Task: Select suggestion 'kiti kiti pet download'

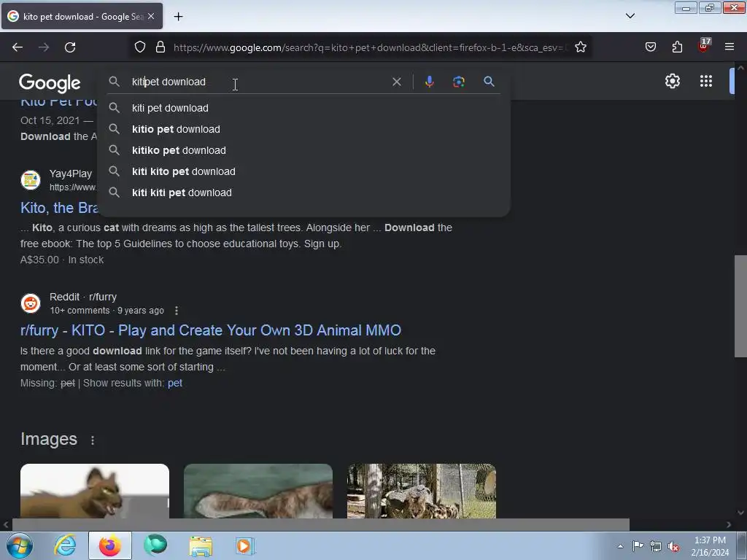Action: (304, 192)
